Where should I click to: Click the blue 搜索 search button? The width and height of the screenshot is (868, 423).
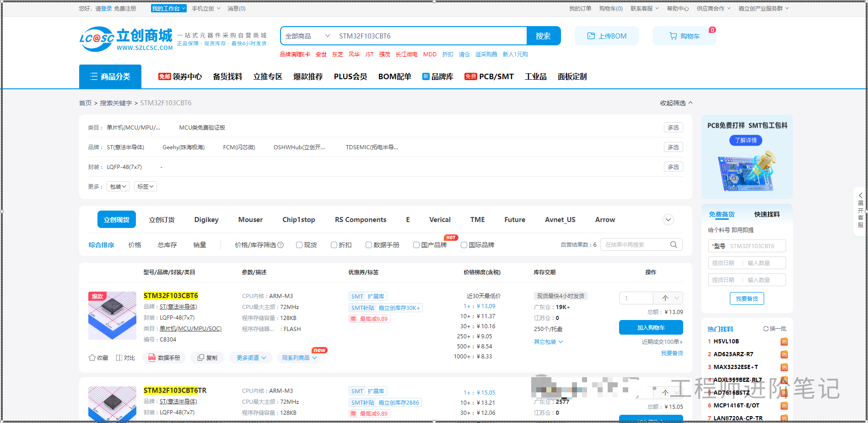(543, 36)
